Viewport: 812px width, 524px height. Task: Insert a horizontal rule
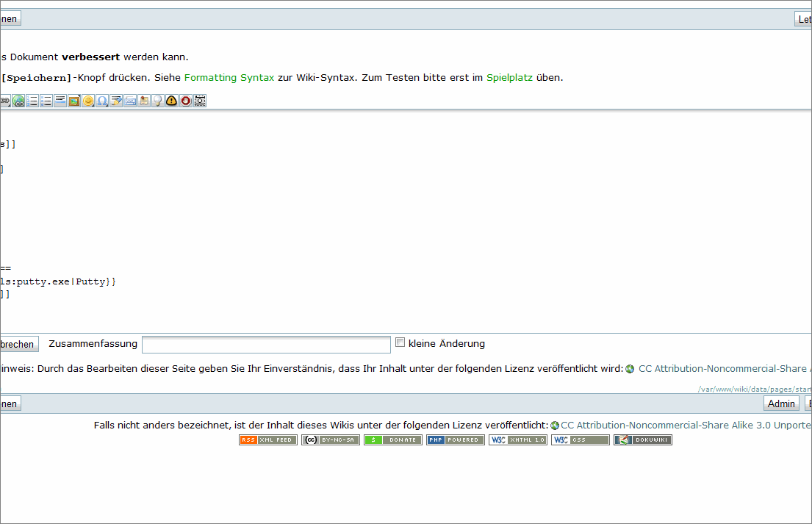pyautogui.click(x=60, y=101)
